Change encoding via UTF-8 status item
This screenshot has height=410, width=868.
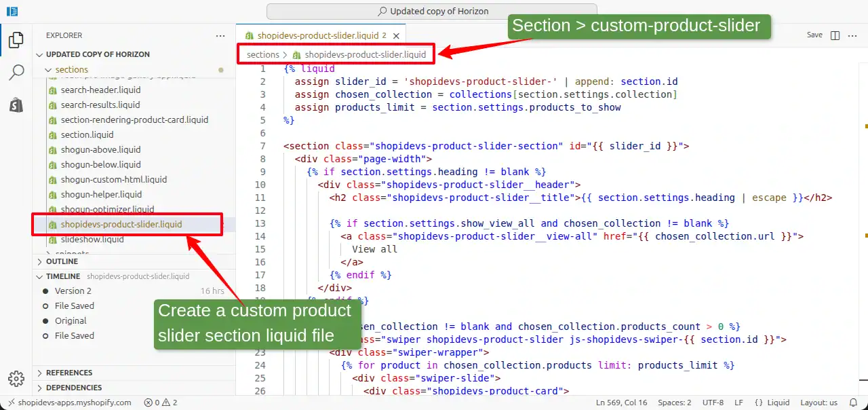pos(713,403)
